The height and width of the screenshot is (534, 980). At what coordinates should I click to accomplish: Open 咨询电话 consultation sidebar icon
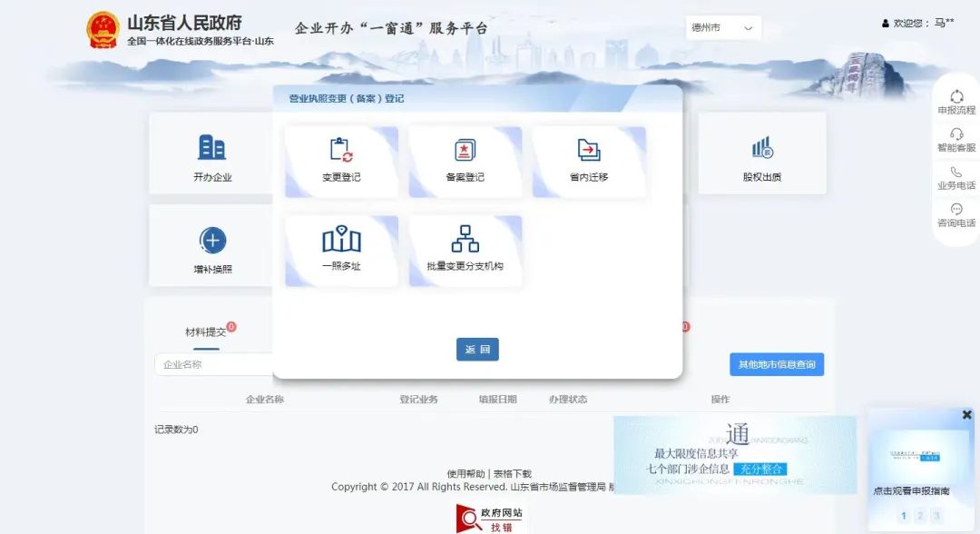[956, 214]
